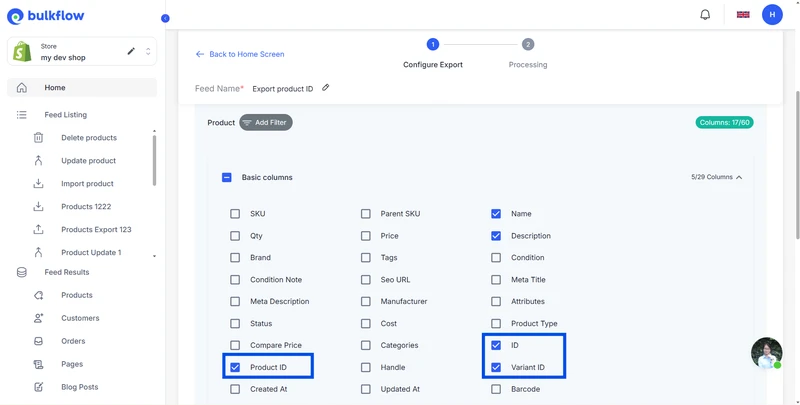The width and height of the screenshot is (800, 405).
Task: Open the store switcher up-down arrows
Action: (148, 52)
